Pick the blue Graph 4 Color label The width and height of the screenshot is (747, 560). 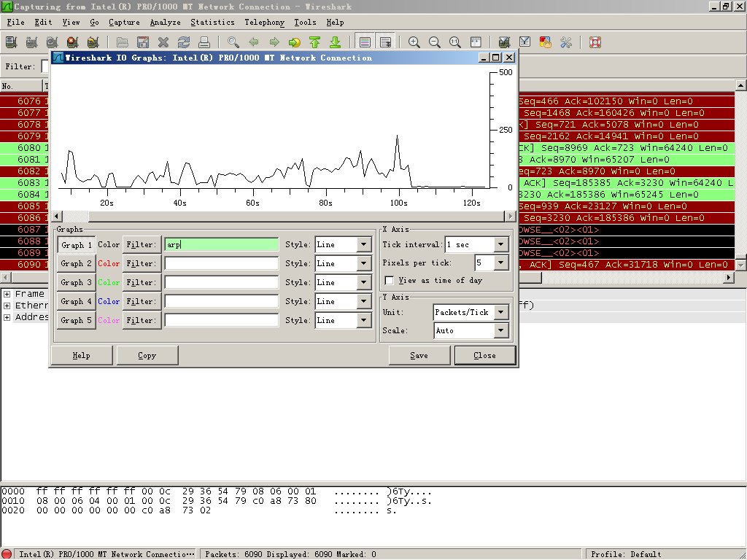click(109, 301)
